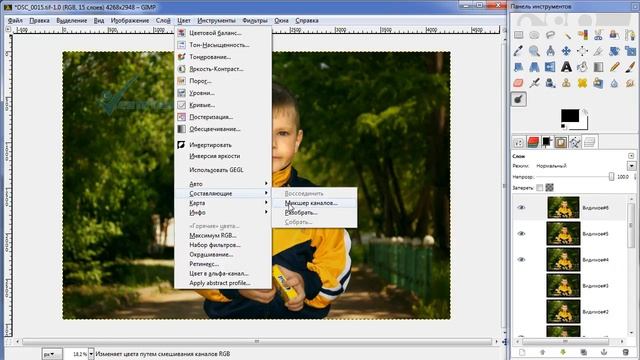Select the Color Picker eyedropper tool
This screenshot has width=640, height=360.
518,51
